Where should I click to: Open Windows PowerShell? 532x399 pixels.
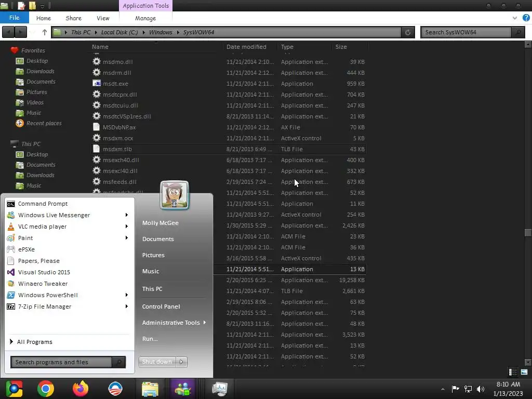click(x=48, y=295)
